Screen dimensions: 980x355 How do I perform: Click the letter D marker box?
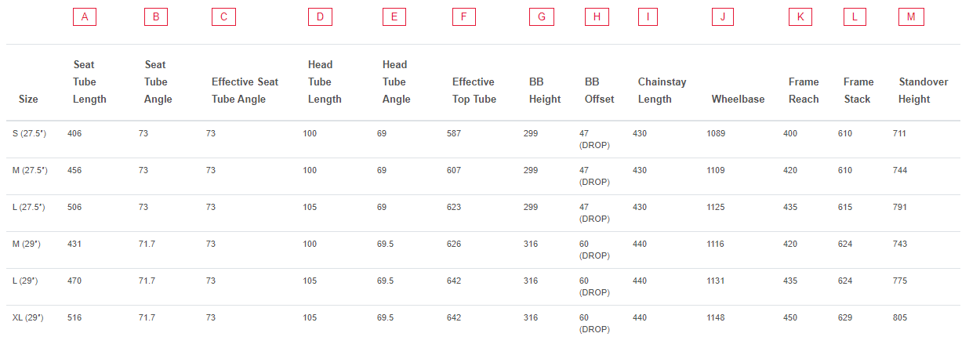[x=320, y=16]
